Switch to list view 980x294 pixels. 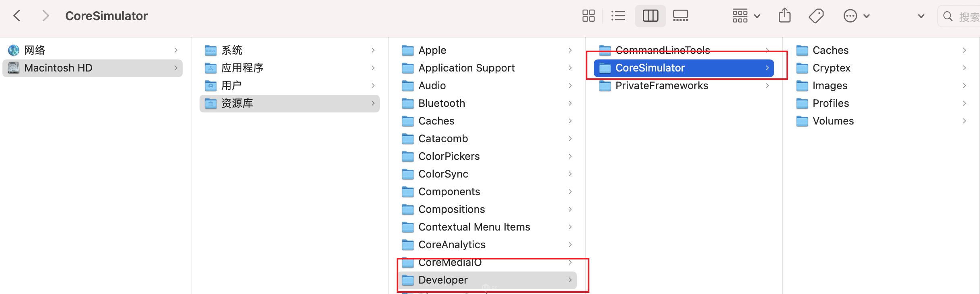pyautogui.click(x=618, y=16)
